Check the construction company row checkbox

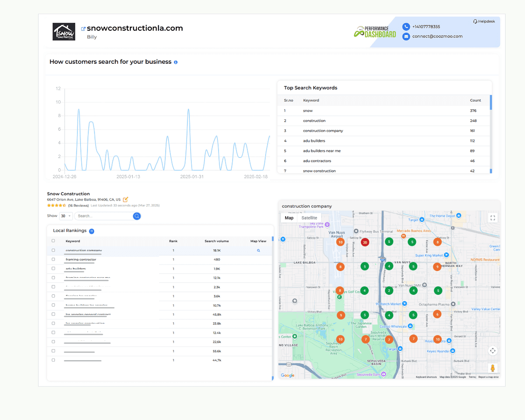coord(53,250)
